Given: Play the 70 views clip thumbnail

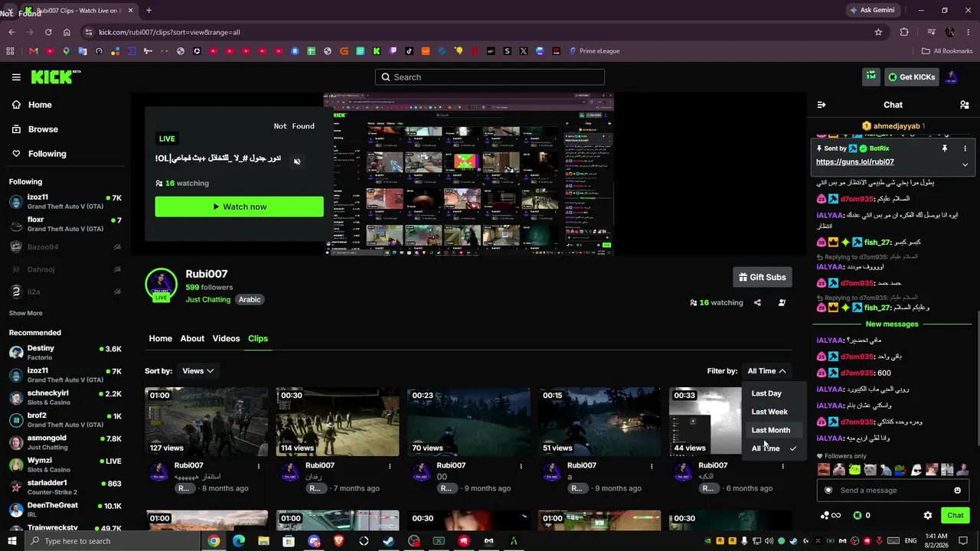Looking at the screenshot, I should pos(469,422).
